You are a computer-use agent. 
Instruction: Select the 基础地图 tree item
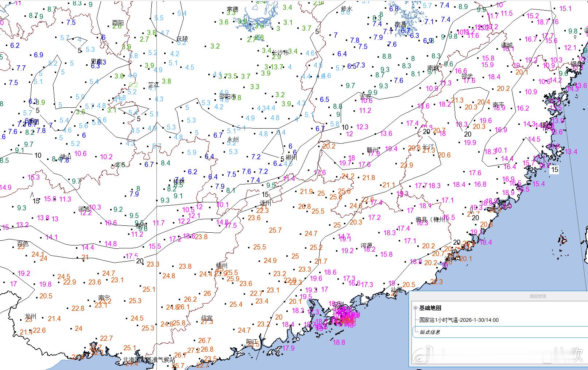(x=430, y=308)
